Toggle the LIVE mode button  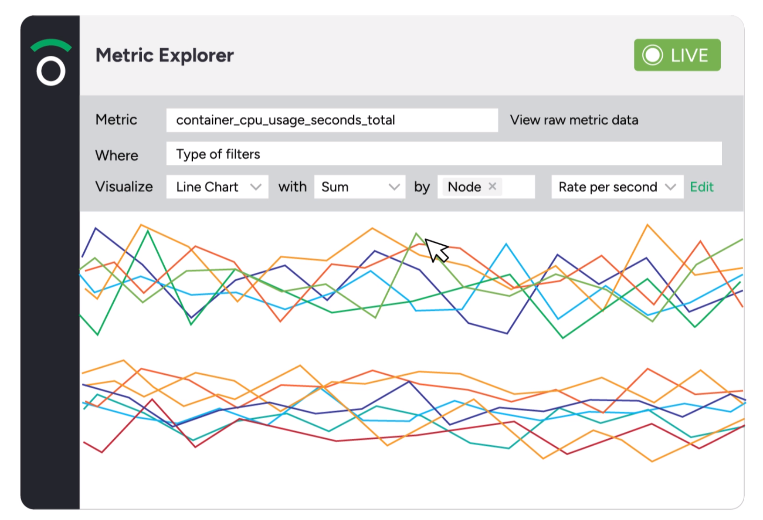(677, 55)
